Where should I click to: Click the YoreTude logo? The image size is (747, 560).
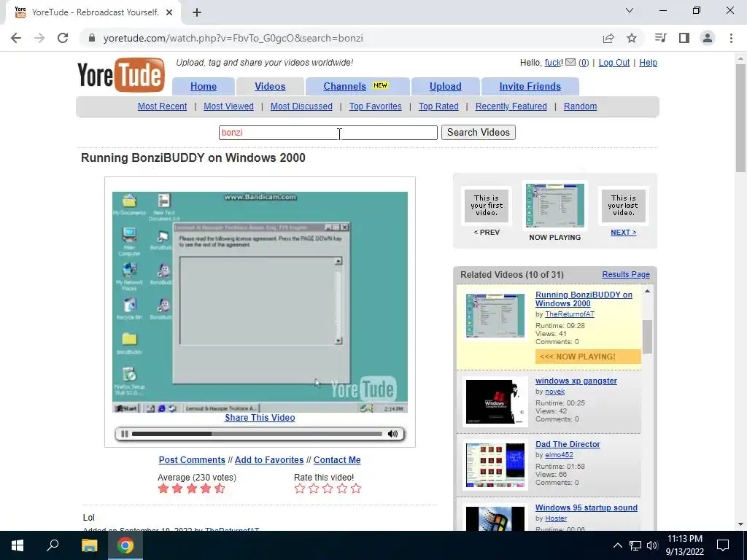(121, 75)
